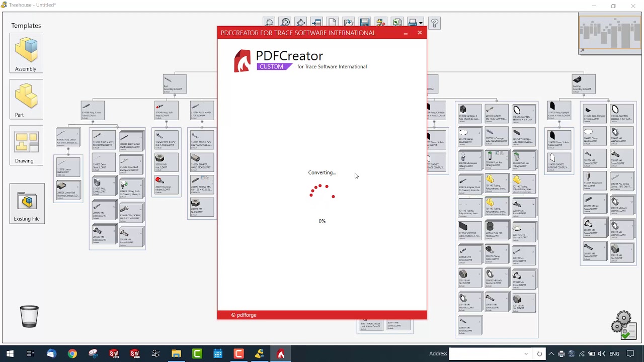This screenshot has height=362, width=644.
Task: Select the 310664 BUMPER, HARD STOP node
Action: (202, 163)
